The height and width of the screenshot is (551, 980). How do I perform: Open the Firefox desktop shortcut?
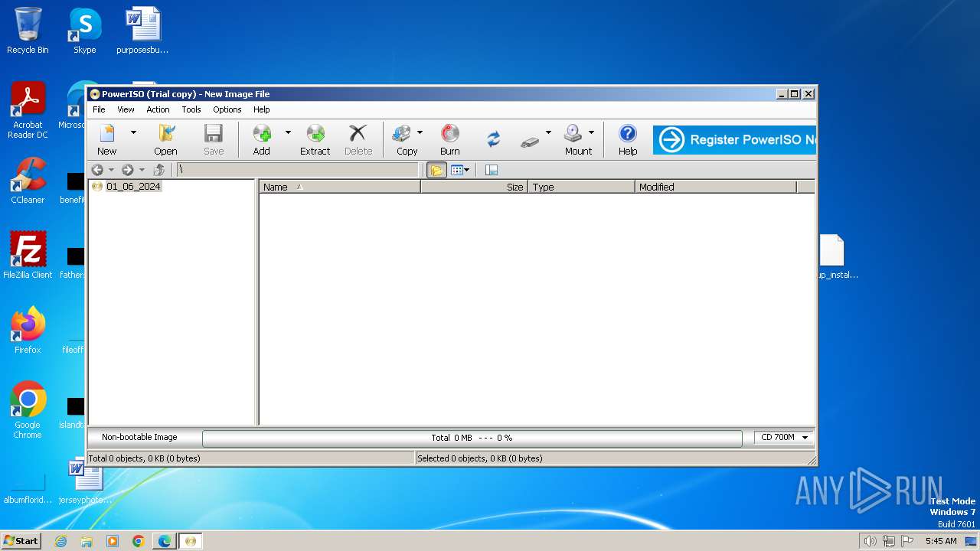(x=28, y=331)
